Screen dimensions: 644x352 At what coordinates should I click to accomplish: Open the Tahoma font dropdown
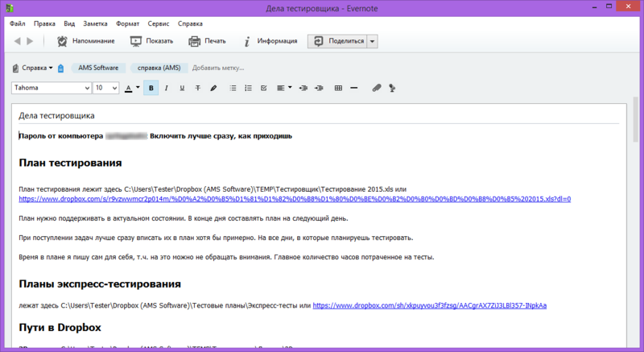(x=52, y=88)
